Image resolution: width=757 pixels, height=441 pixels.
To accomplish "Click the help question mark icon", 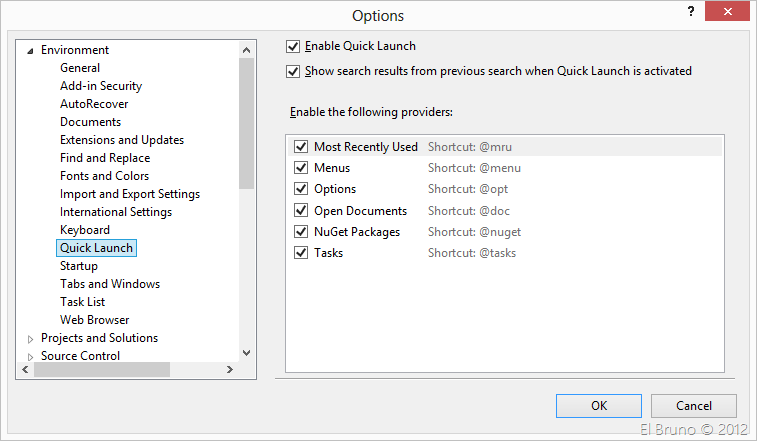I will (690, 11).
